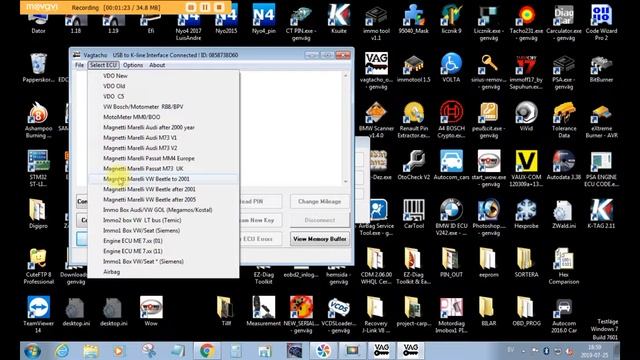Open Internet Explorer from taskbar
The height and width of the screenshot is (360, 640).
pyautogui.click(x=62, y=351)
